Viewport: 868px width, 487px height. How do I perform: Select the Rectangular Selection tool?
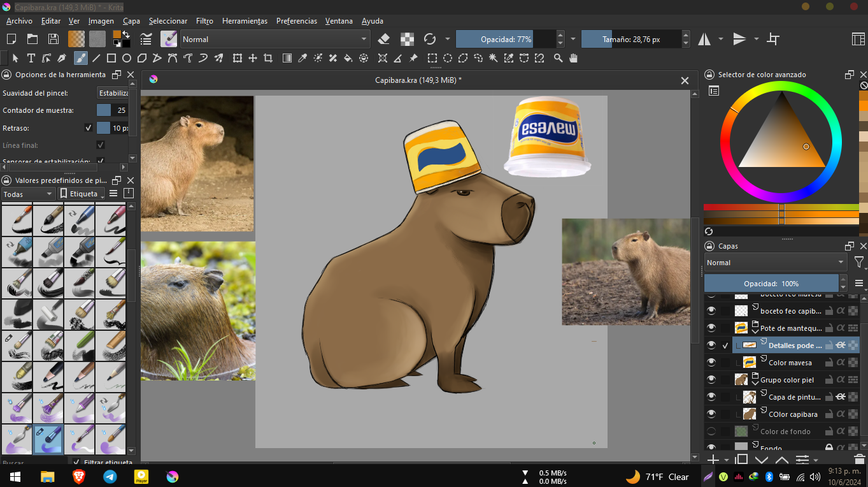(432, 58)
